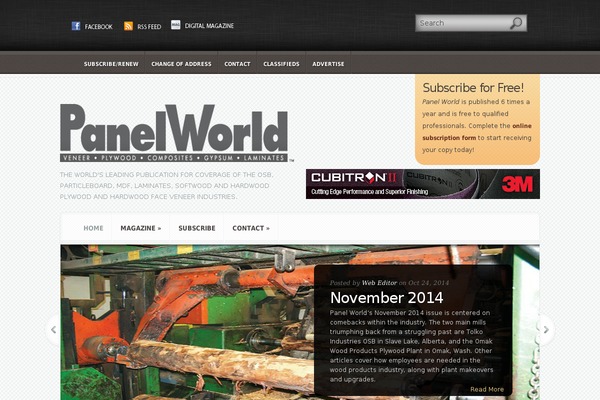Open SUBSCRIBE/RENEW in top nav bar

coord(111,64)
